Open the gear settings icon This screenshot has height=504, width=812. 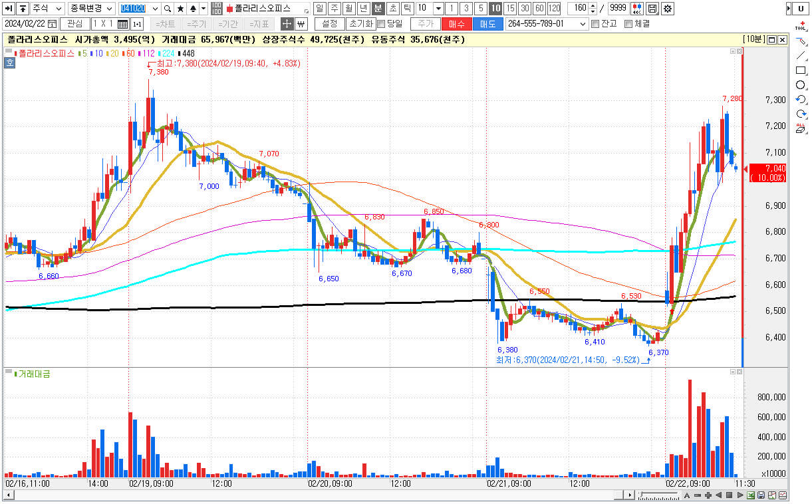pos(667,9)
